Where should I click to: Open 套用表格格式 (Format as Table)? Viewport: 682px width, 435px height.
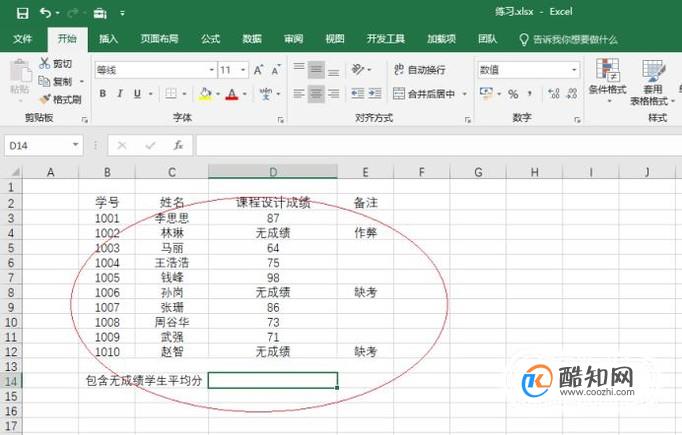(x=652, y=83)
